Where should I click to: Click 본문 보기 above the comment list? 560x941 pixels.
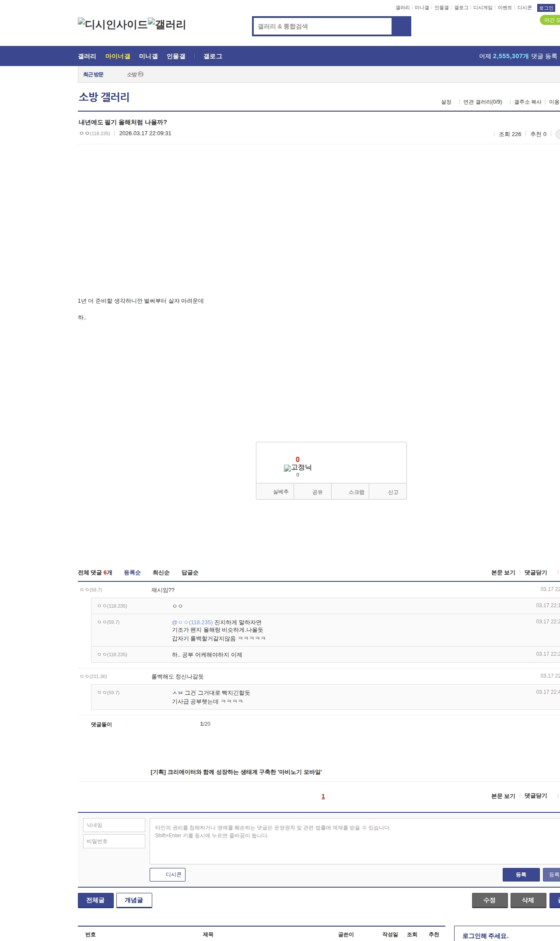click(x=503, y=573)
